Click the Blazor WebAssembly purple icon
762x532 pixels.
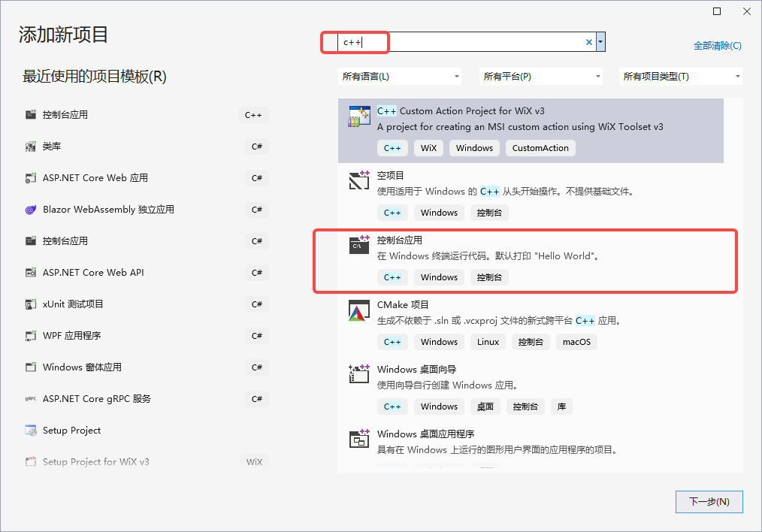click(31, 210)
